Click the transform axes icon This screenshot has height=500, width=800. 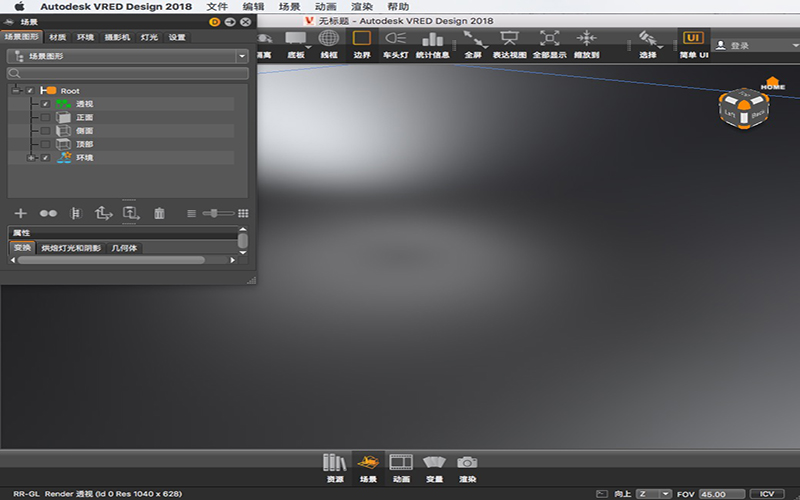[x=104, y=213]
